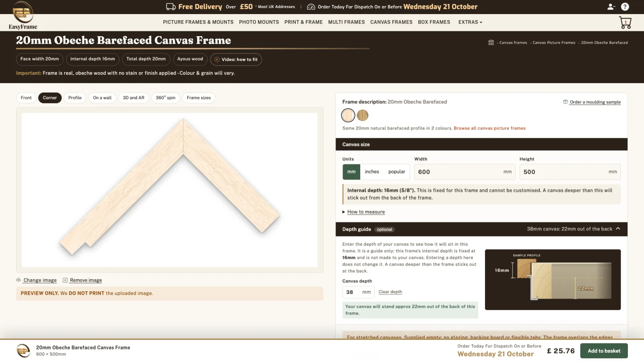The image size is (644, 362).
Task: Click the Remove image cross icon
Action: 65,280
